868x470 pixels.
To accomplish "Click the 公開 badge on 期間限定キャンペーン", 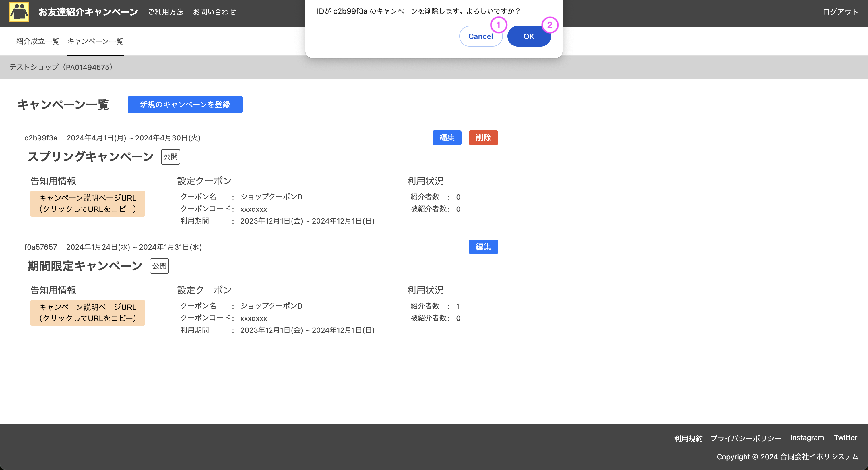I will pos(159,266).
